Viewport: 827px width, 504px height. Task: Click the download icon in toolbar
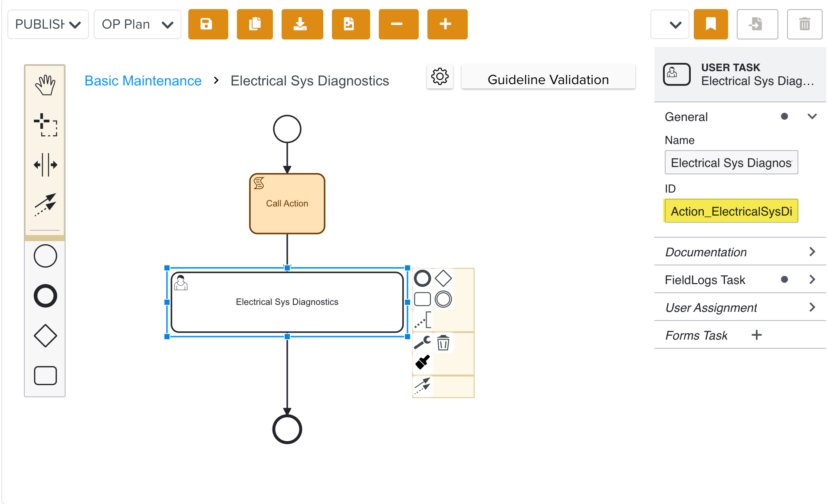(302, 24)
